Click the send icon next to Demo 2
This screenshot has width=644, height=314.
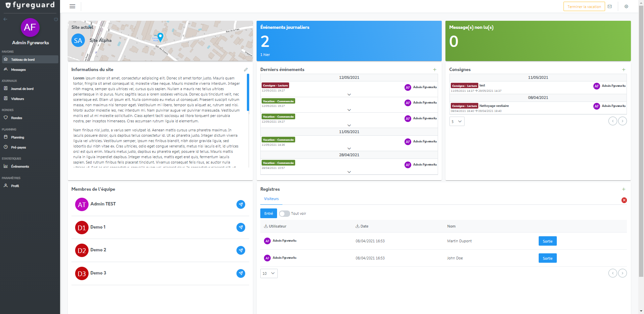pos(241,250)
